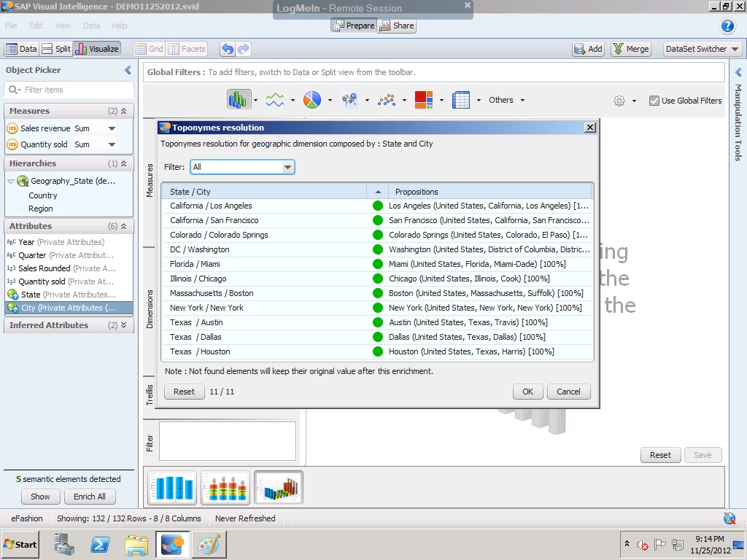Select the table visualization icon
The image size is (747, 560).
tap(461, 100)
